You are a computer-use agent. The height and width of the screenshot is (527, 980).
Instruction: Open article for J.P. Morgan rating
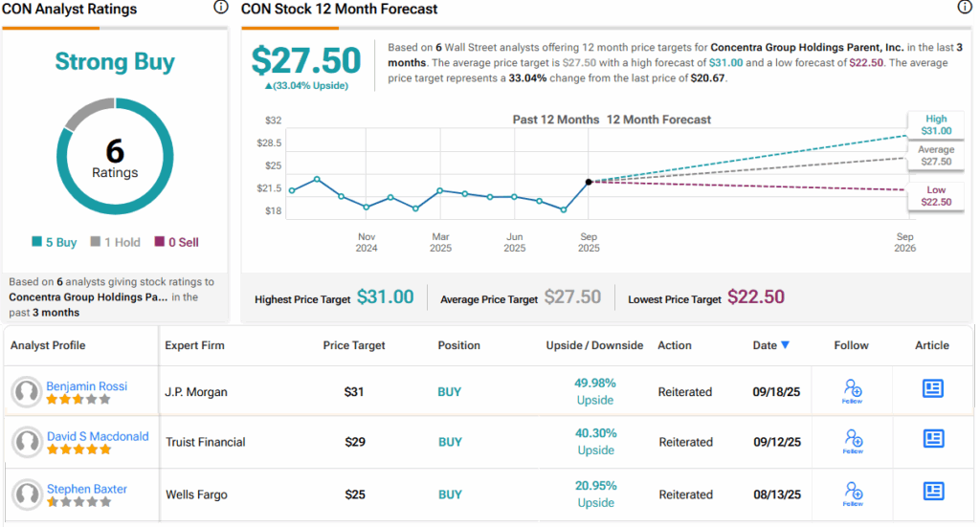932,388
